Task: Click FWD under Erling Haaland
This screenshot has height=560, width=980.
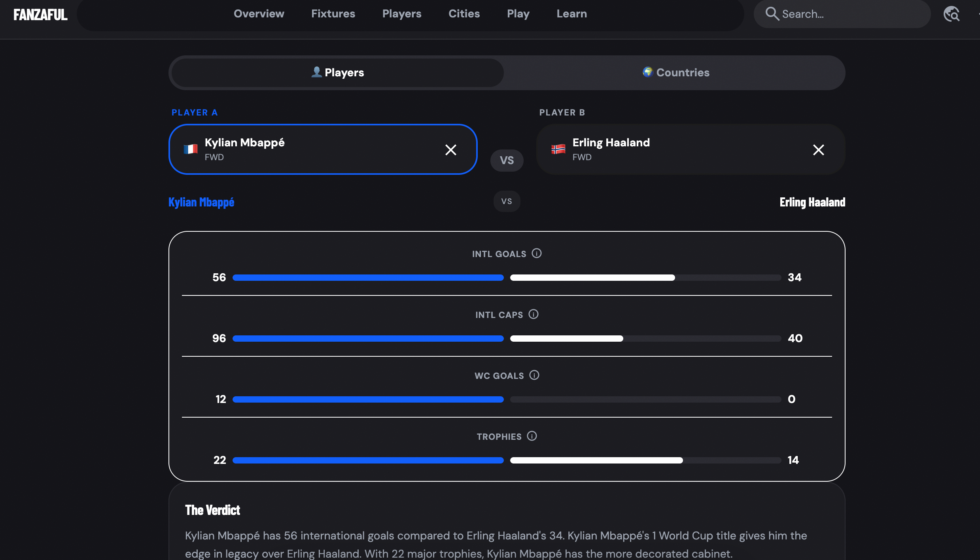Action: click(x=582, y=157)
